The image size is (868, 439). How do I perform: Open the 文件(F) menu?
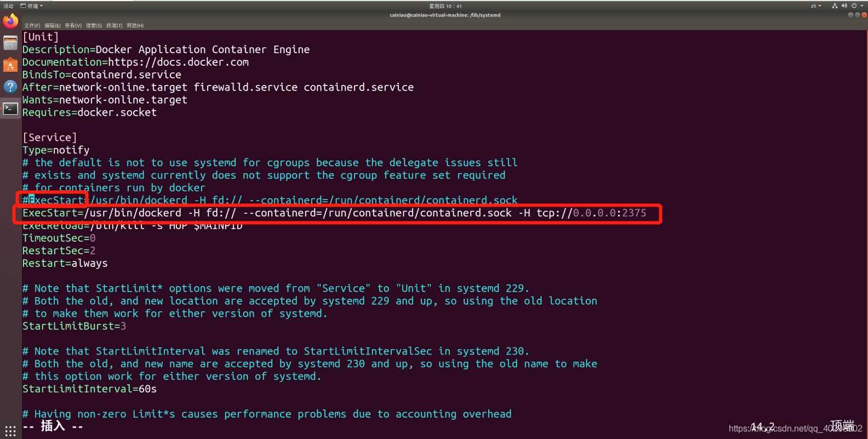point(32,26)
